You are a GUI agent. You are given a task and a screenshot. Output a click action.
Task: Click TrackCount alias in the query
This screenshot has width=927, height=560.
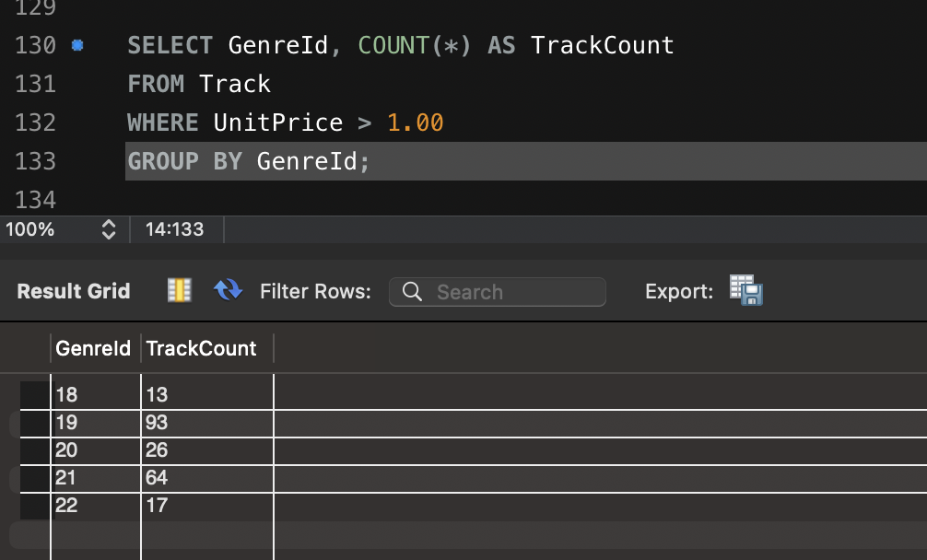pos(603,45)
